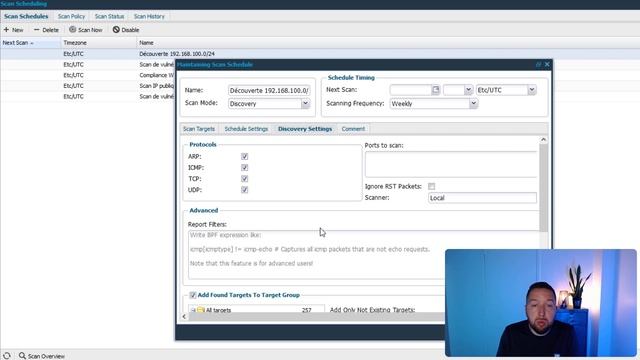Switch to the Scan History tab
Image resolution: width=640 pixels, height=360 pixels.
[149, 16]
